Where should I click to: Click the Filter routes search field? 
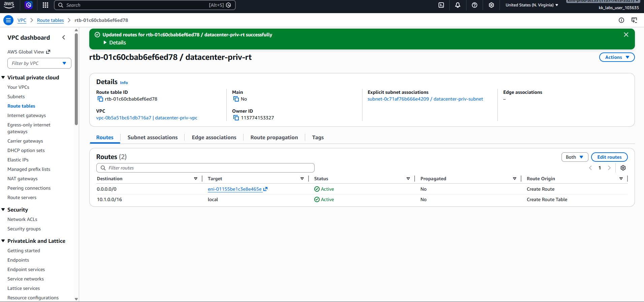tap(205, 168)
